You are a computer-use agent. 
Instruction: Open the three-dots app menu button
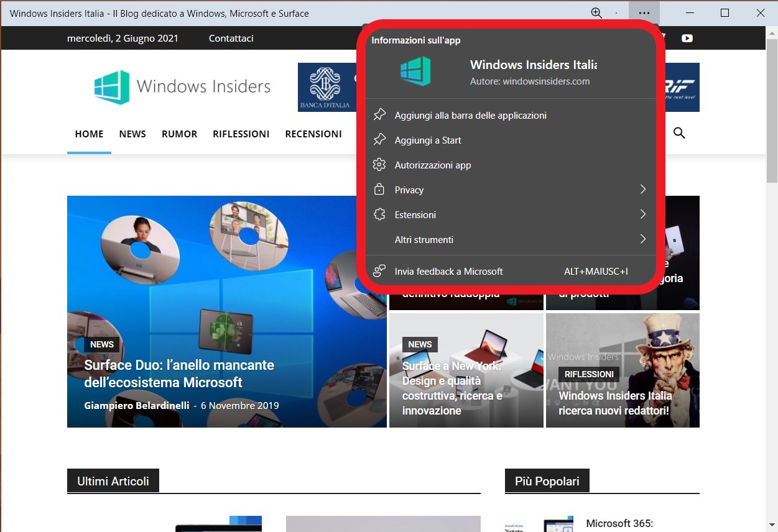pyautogui.click(x=644, y=13)
